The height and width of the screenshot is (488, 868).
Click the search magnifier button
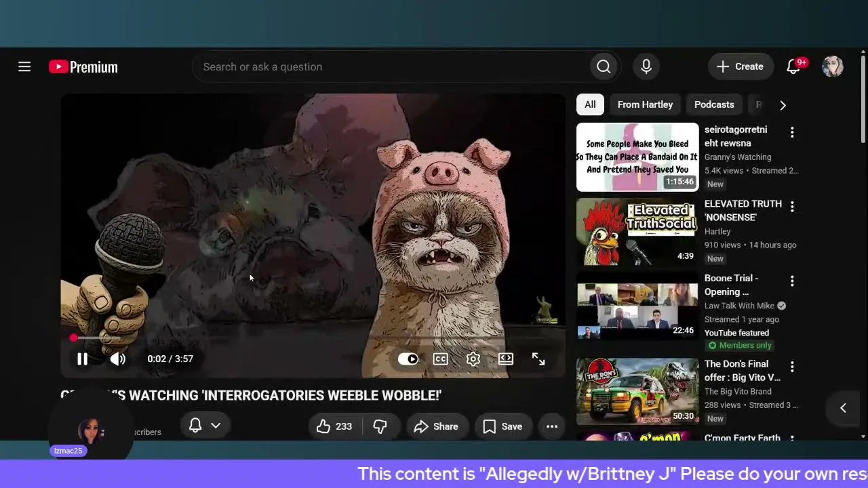pos(604,66)
